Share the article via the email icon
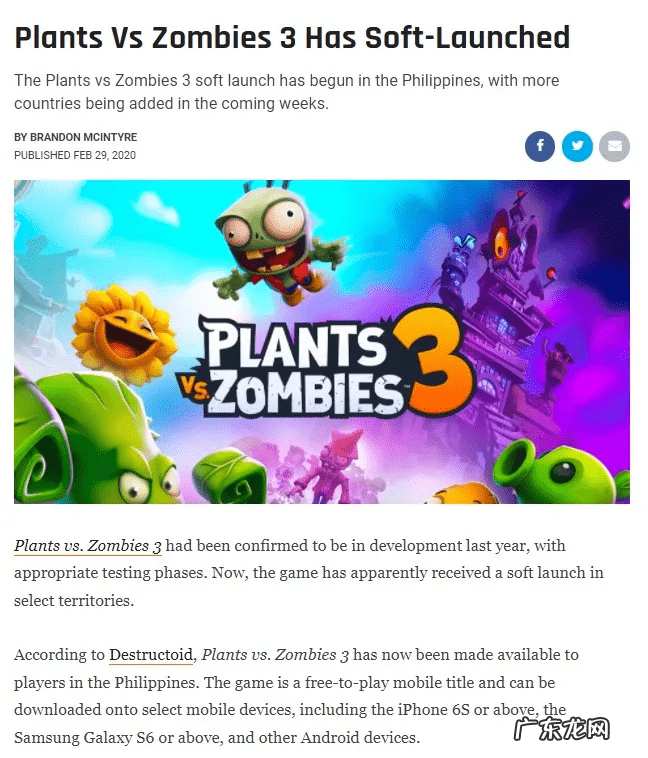Image resolution: width=648 pixels, height=758 pixels. coord(614,146)
